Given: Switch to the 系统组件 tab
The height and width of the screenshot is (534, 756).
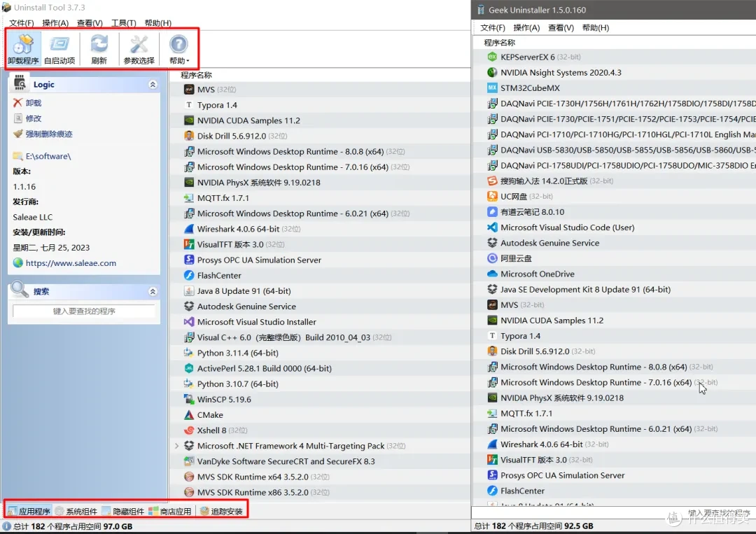Looking at the screenshot, I should point(76,511).
